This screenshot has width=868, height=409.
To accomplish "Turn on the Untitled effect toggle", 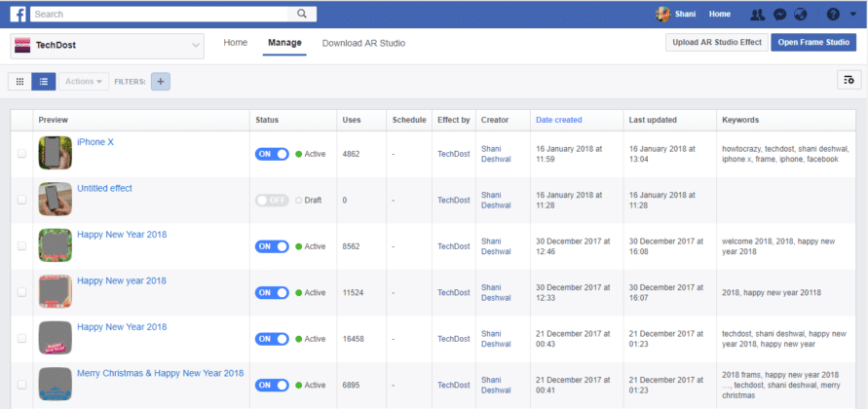I will pyautogui.click(x=272, y=200).
